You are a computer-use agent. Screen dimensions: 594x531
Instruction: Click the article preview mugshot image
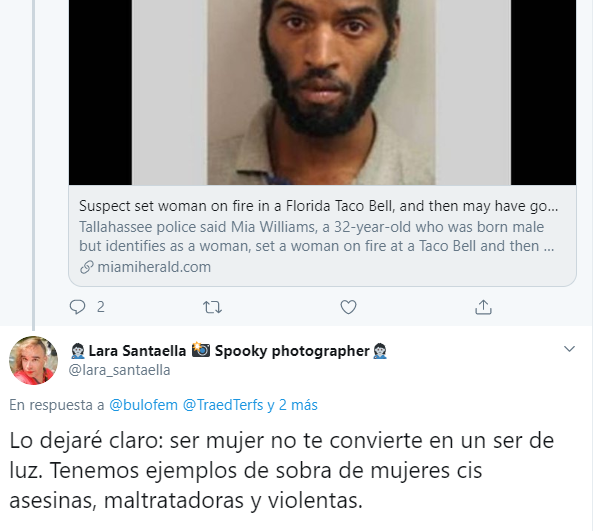click(x=322, y=92)
